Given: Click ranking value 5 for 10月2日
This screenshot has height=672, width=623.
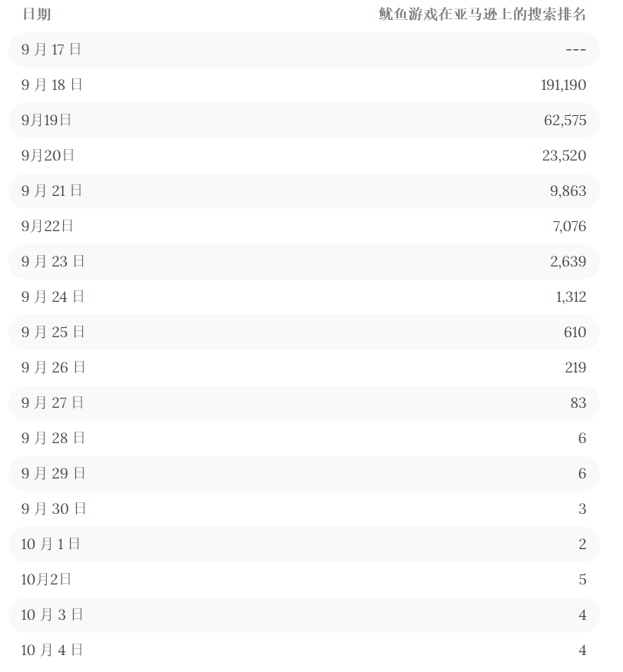Looking at the screenshot, I should (582, 580).
